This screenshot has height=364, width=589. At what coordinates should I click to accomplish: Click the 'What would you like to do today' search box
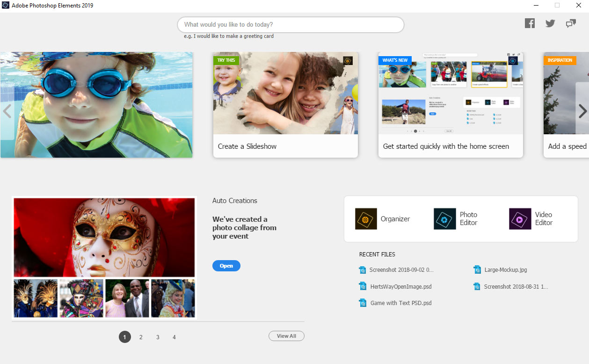point(291,25)
